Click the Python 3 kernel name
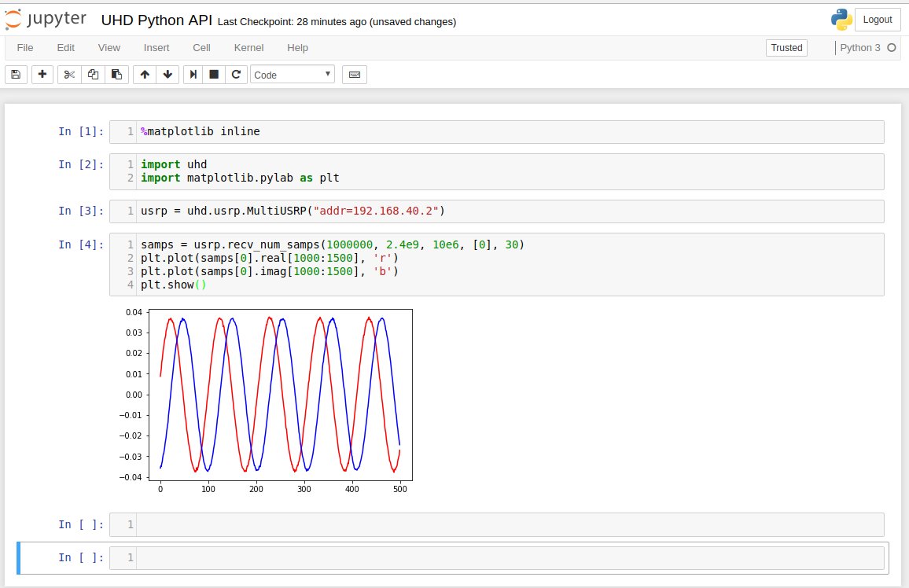 pos(859,47)
